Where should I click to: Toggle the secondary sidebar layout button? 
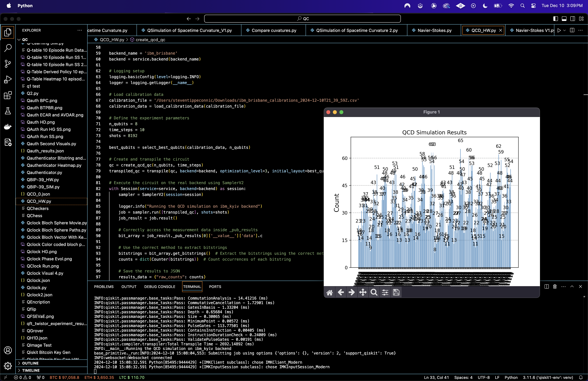[573, 18]
